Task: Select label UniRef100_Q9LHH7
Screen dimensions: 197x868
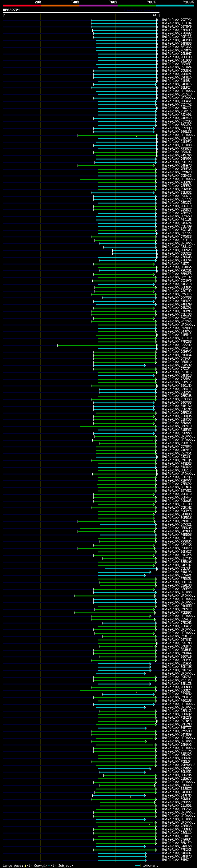Action: point(176,54)
